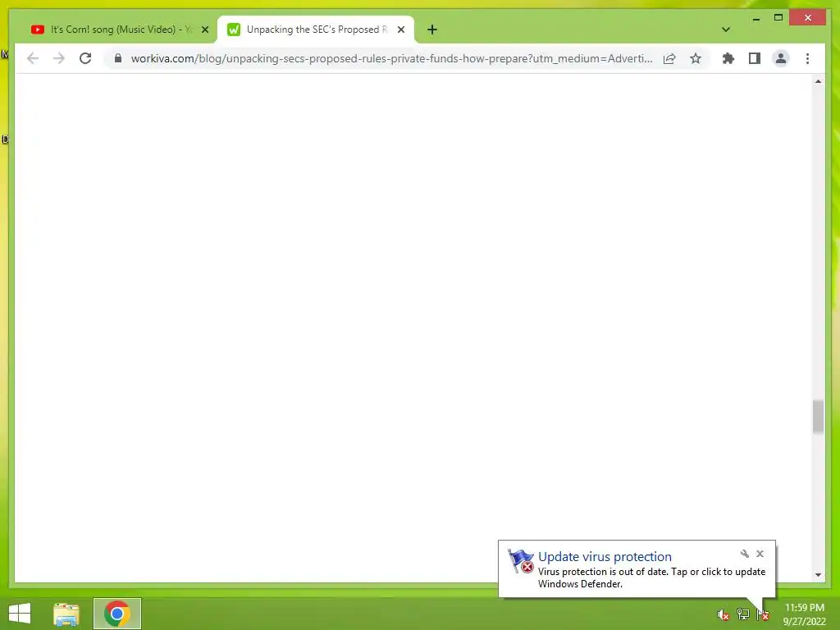
Task: Close the Chrome window
Action: tap(808, 18)
